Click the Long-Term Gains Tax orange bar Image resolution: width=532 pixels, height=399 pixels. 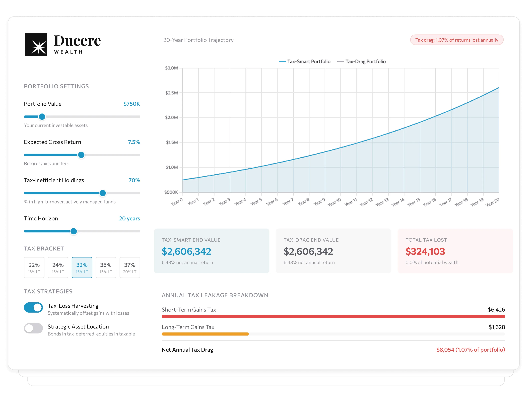coord(205,334)
